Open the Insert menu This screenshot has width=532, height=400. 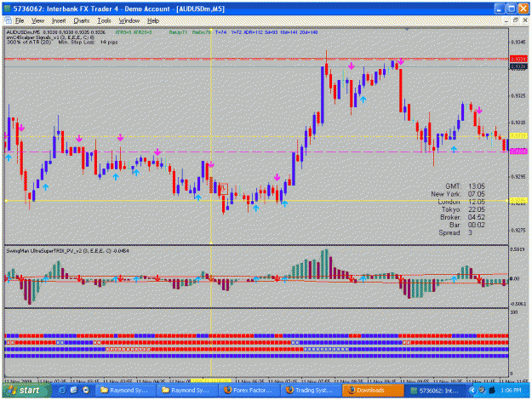pos(59,20)
